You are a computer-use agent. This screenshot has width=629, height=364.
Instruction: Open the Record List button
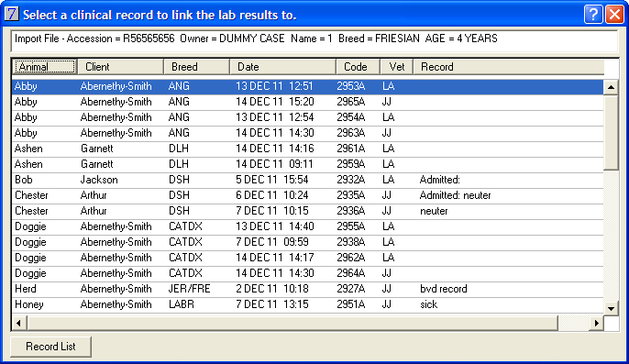click(x=50, y=347)
